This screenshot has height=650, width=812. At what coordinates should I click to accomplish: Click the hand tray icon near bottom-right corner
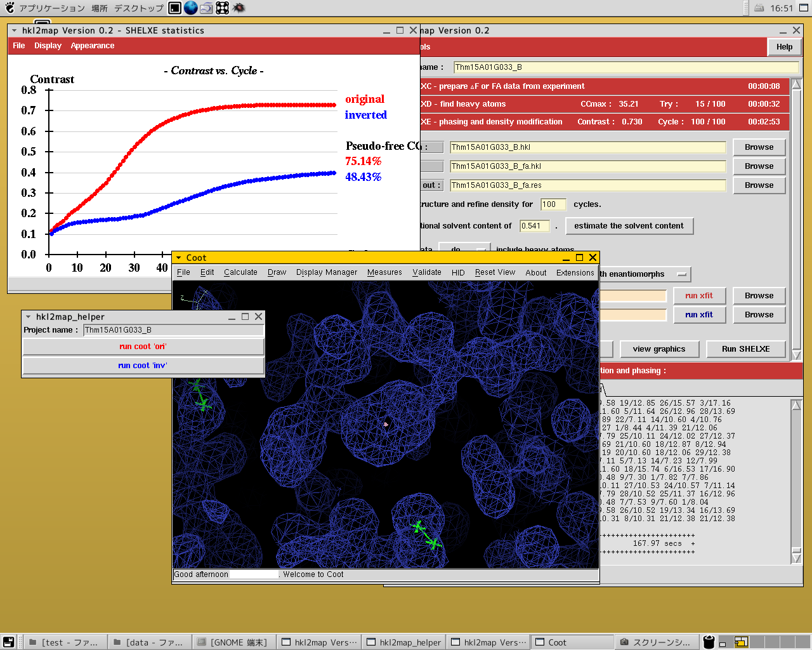[709, 642]
